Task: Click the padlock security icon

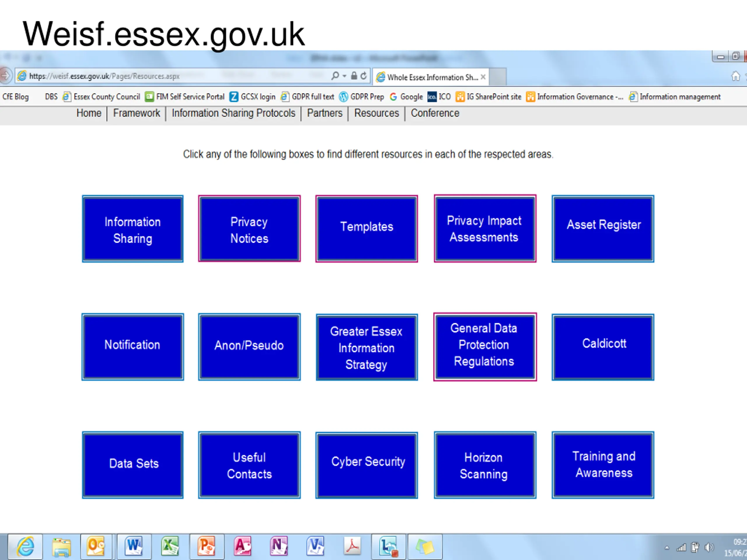Action: pos(354,76)
